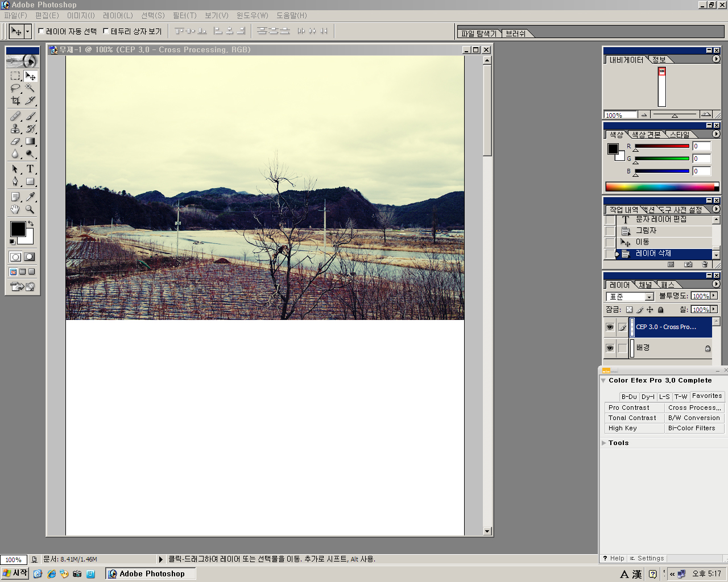Choose the Zoom tool in toolbox

pyautogui.click(x=30, y=209)
